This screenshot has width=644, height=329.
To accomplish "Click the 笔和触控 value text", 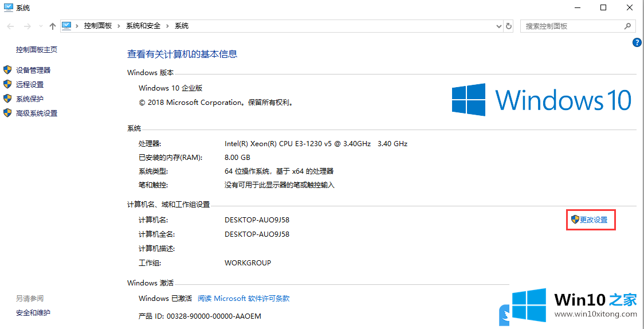I will [x=280, y=185].
